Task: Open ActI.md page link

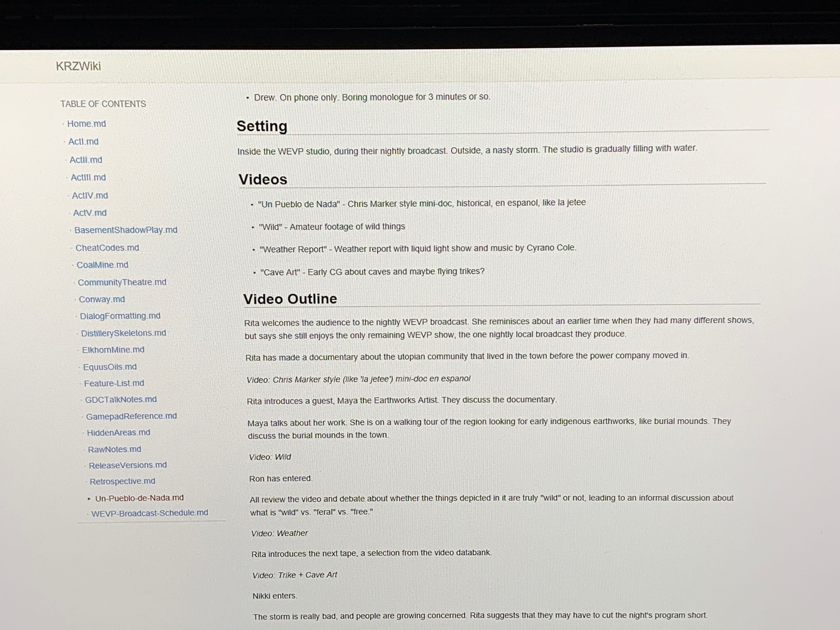Action: 83,142
